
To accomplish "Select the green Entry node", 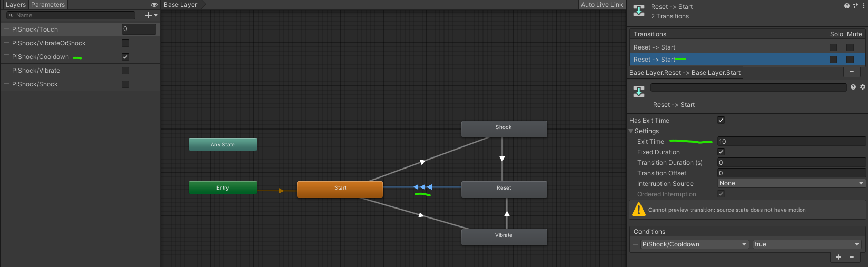I will (x=223, y=187).
